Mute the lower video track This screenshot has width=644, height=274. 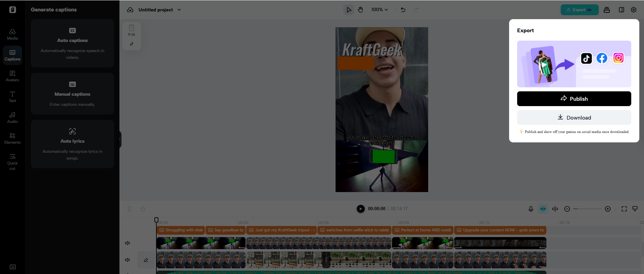pyautogui.click(x=128, y=260)
